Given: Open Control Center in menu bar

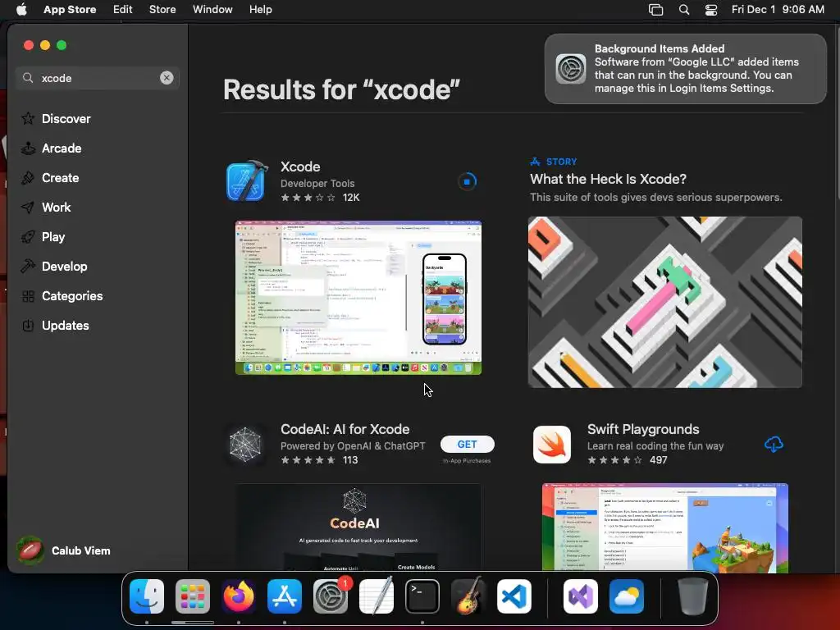Looking at the screenshot, I should point(711,10).
